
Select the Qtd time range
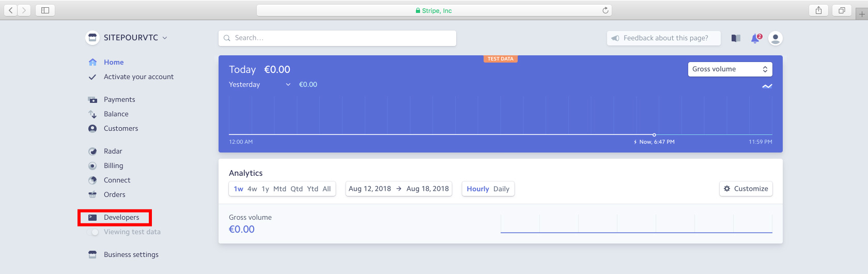tap(297, 189)
